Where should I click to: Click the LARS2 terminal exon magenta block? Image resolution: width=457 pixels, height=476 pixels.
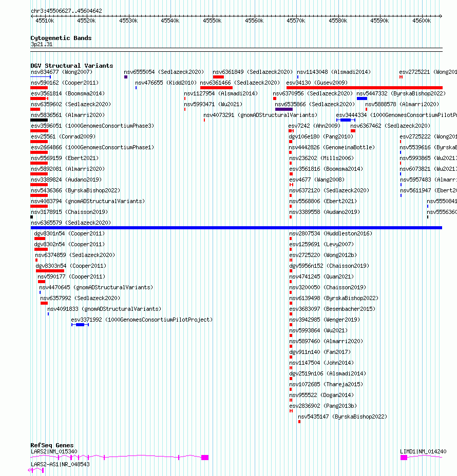pos(205,458)
